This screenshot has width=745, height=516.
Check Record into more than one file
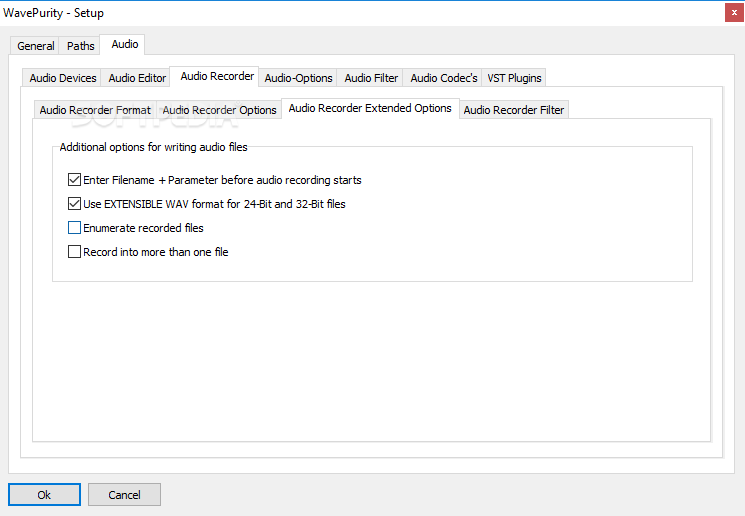pos(74,252)
